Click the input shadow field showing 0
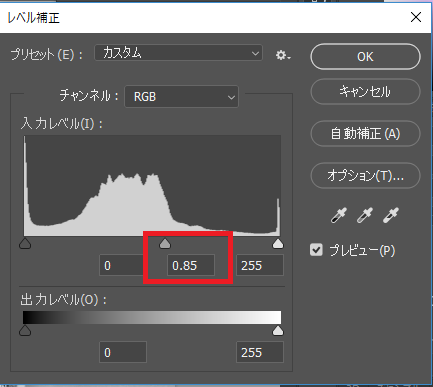The image size is (433, 387). [122, 265]
